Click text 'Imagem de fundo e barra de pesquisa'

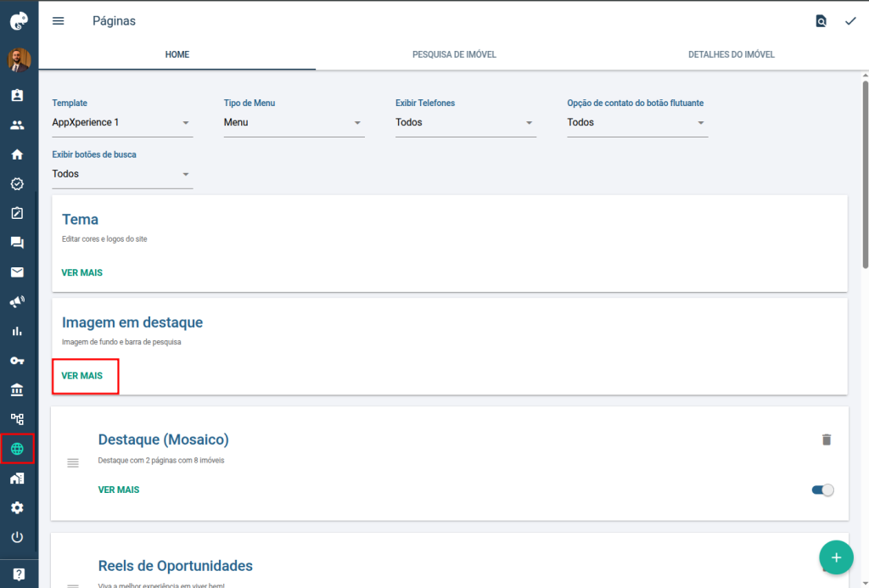pyautogui.click(x=121, y=342)
